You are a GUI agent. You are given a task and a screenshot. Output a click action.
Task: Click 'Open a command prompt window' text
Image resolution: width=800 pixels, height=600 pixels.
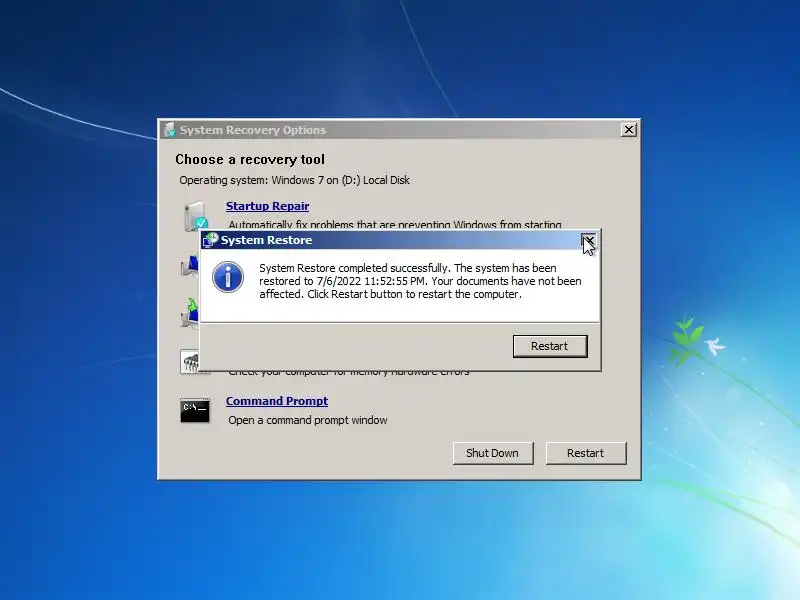[308, 420]
